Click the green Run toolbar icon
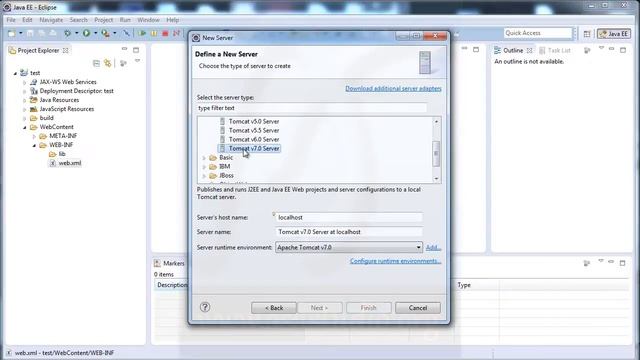This screenshot has height=360, width=640. (87, 33)
